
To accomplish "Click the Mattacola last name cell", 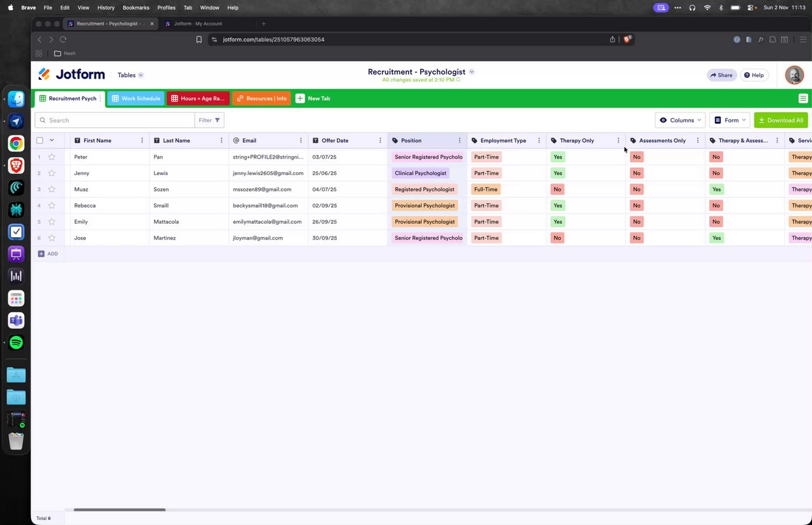I will pyautogui.click(x=189, y=222).
